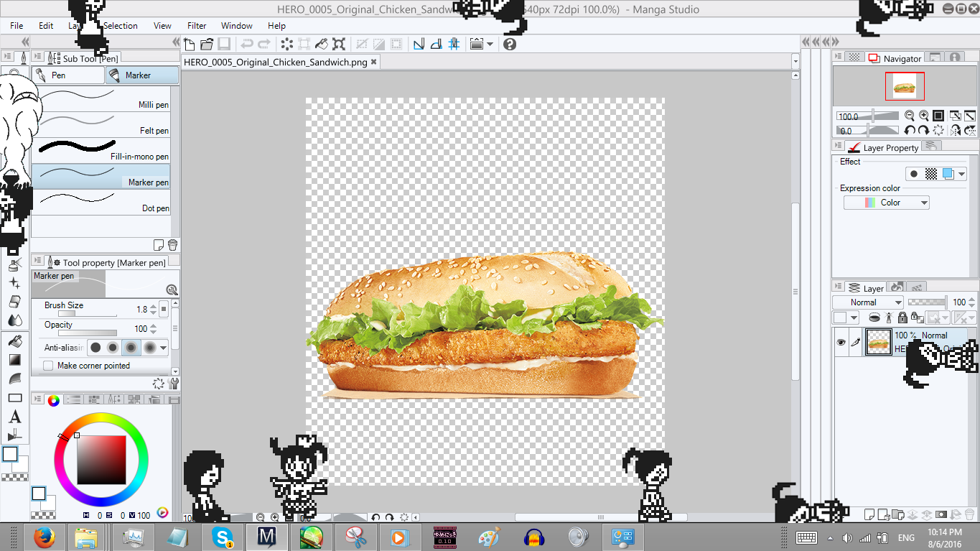This screenshot has height=551, width=980.
Task: Zoom out using the Navigator magnifier
Action: [910, 116]
